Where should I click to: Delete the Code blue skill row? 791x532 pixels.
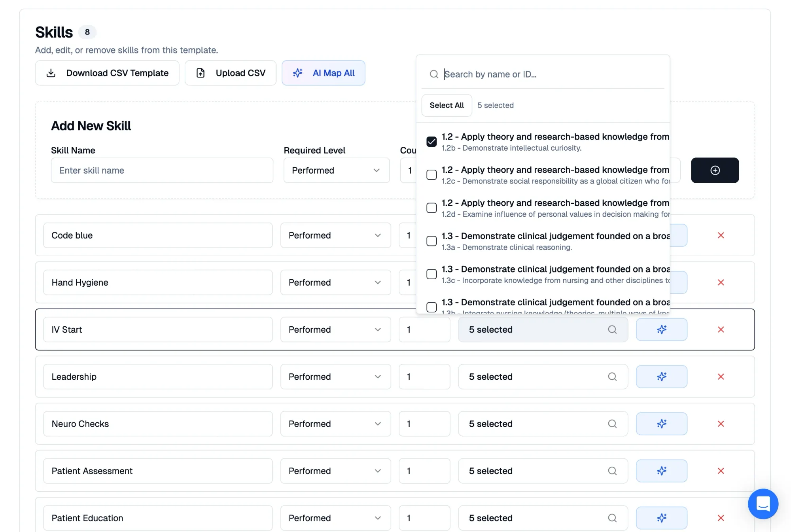click(721, 235)
